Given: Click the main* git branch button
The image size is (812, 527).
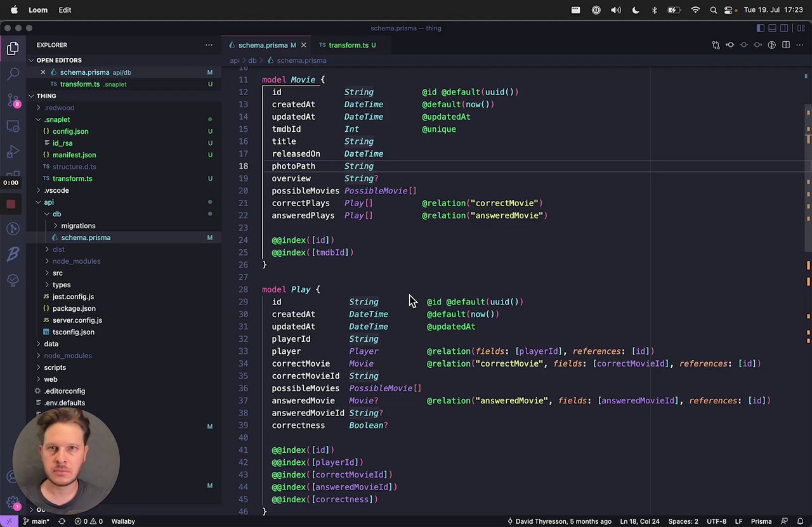Looking at the screenshot, I should (37, 521).
